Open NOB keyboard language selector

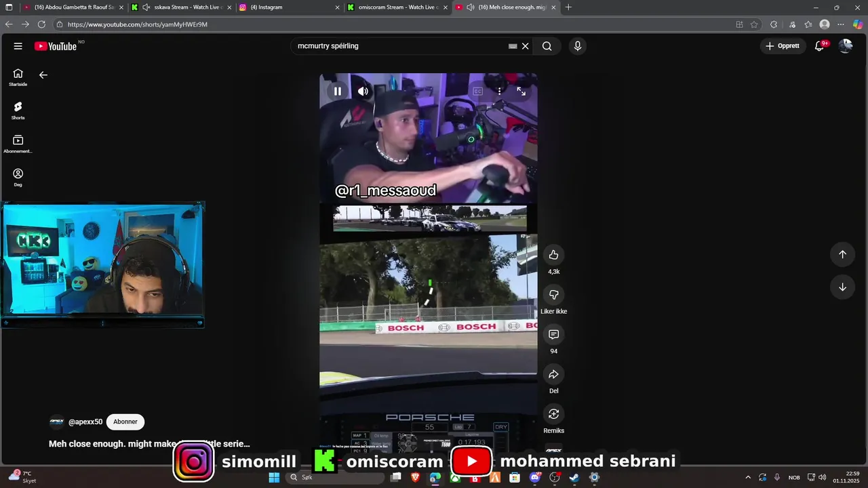pos(794,477)
